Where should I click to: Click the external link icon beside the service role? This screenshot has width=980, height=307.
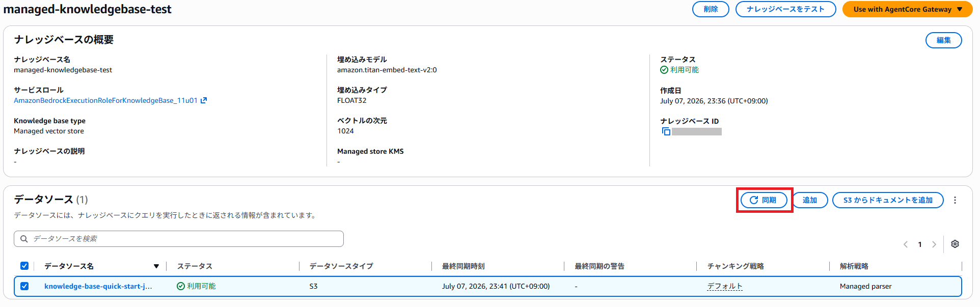204,100
